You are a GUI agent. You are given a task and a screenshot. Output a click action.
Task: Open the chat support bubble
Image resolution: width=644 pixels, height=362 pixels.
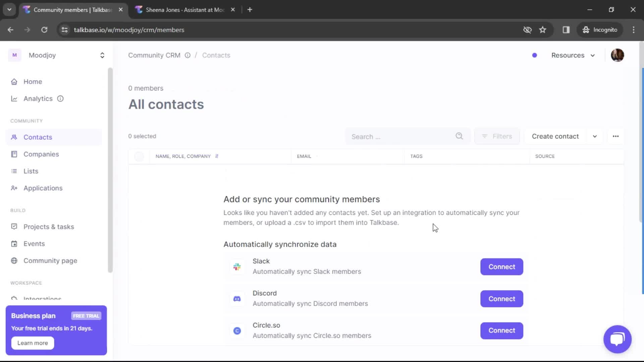(x=617, y=339)
